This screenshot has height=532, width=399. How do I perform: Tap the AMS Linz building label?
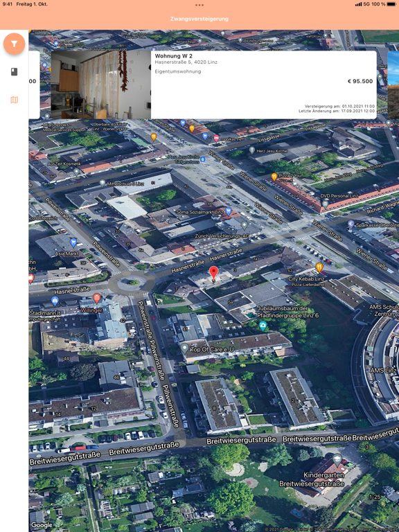(x=383, y=370)
